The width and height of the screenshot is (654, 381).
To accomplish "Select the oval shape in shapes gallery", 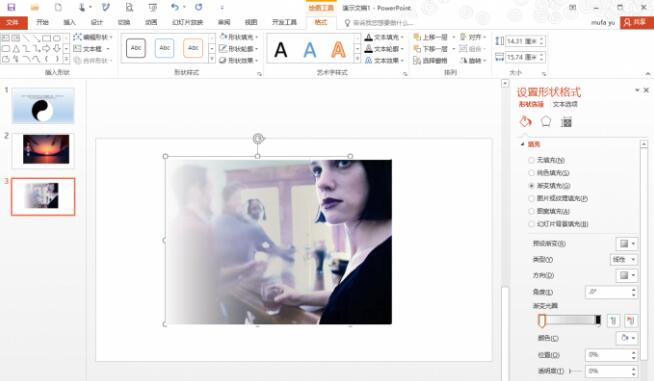I will click(x=56, y=38).
